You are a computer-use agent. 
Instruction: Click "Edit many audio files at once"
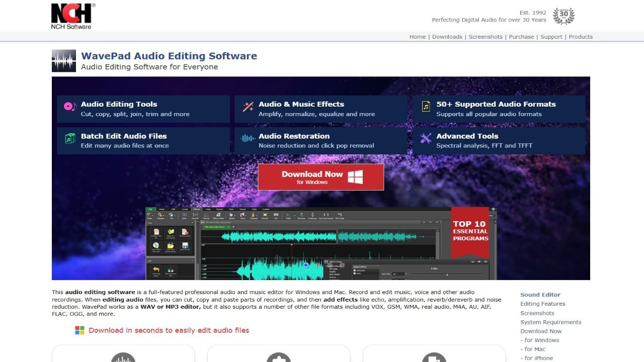[125, 146]
